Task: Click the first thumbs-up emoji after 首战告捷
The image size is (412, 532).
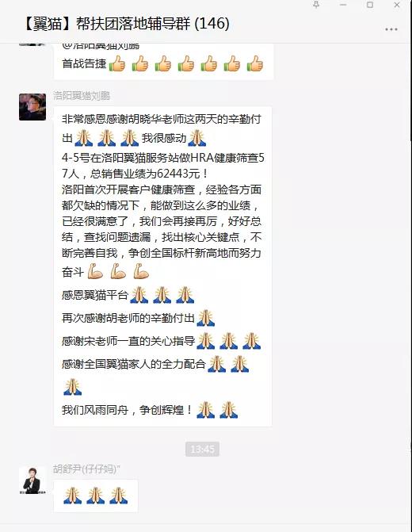Action: click(117, 63)
